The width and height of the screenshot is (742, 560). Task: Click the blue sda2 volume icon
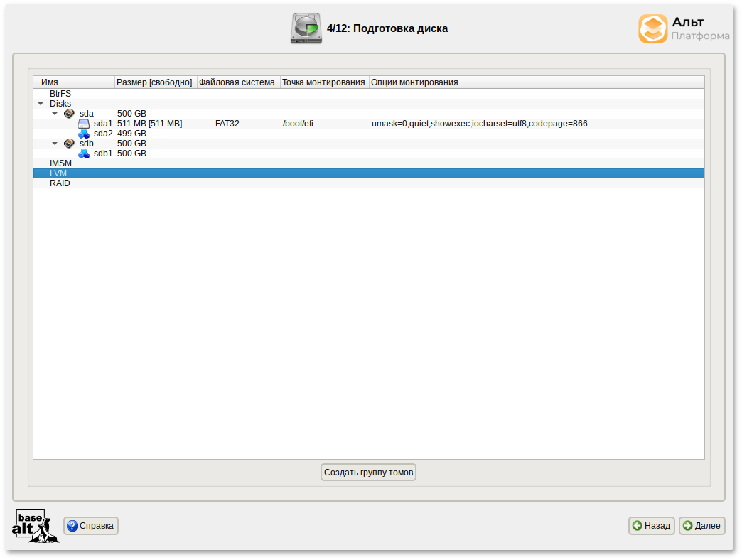(x=83, y=133)
